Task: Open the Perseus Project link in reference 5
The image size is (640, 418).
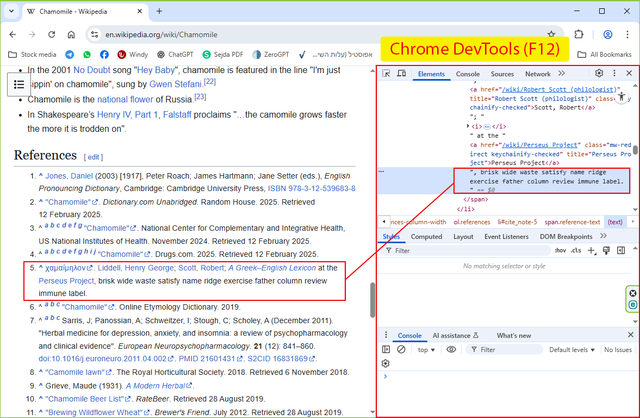Action: coord(66,281)
